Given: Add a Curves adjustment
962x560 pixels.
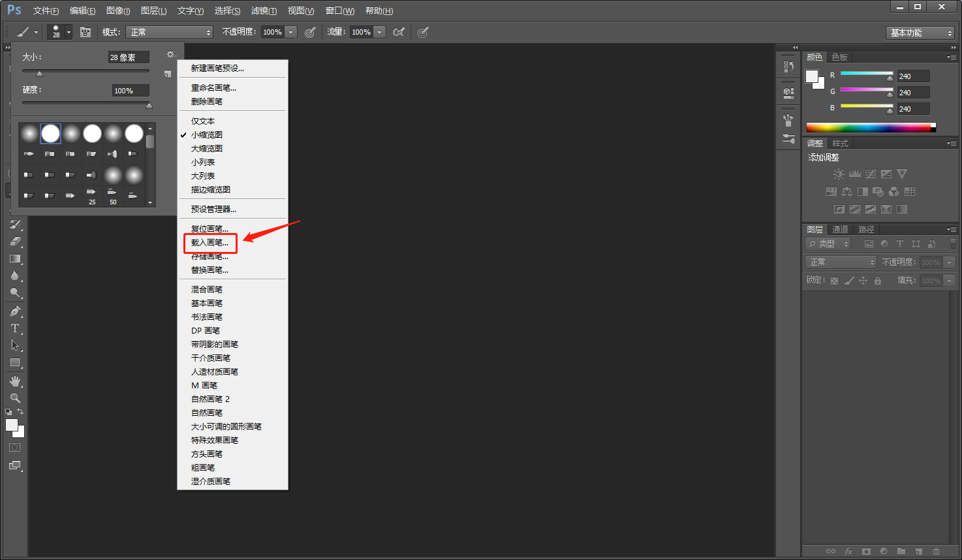Looking at the screenshot, I should [x=870, y=174].
